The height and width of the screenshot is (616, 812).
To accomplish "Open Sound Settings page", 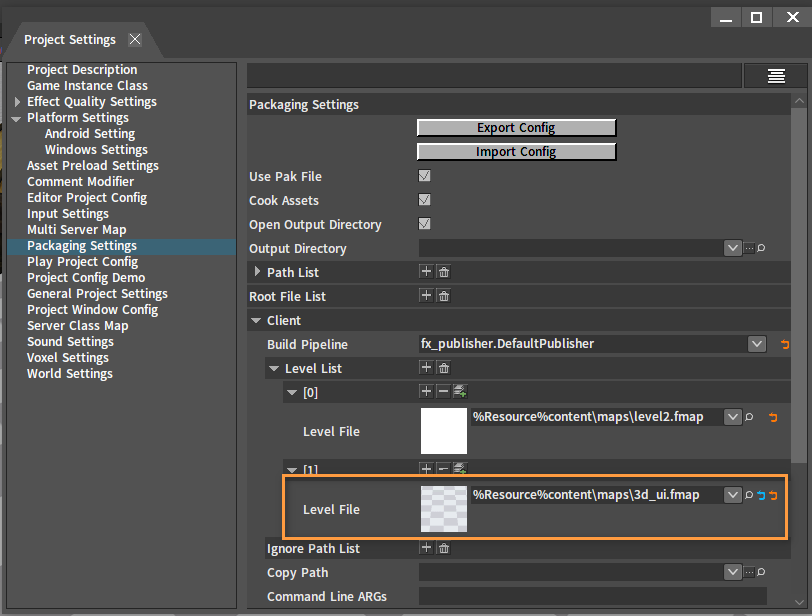I will coord(70,342).
